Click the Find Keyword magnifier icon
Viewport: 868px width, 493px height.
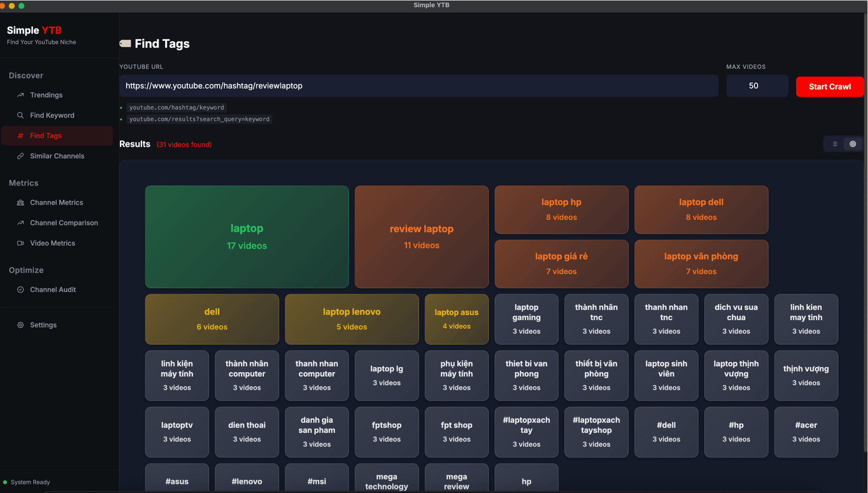[20, 115]
